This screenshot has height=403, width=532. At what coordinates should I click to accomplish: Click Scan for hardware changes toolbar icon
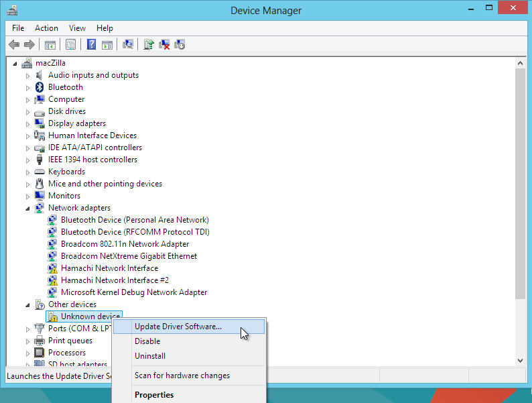128,44
